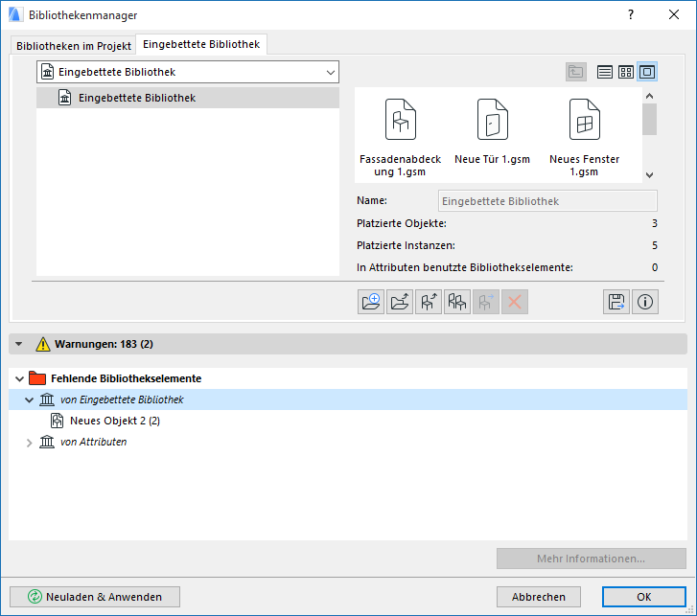The image size is (697, 616).
Task: Click the preview scrollbar down arrow
Action: click(x=649, y=175)
